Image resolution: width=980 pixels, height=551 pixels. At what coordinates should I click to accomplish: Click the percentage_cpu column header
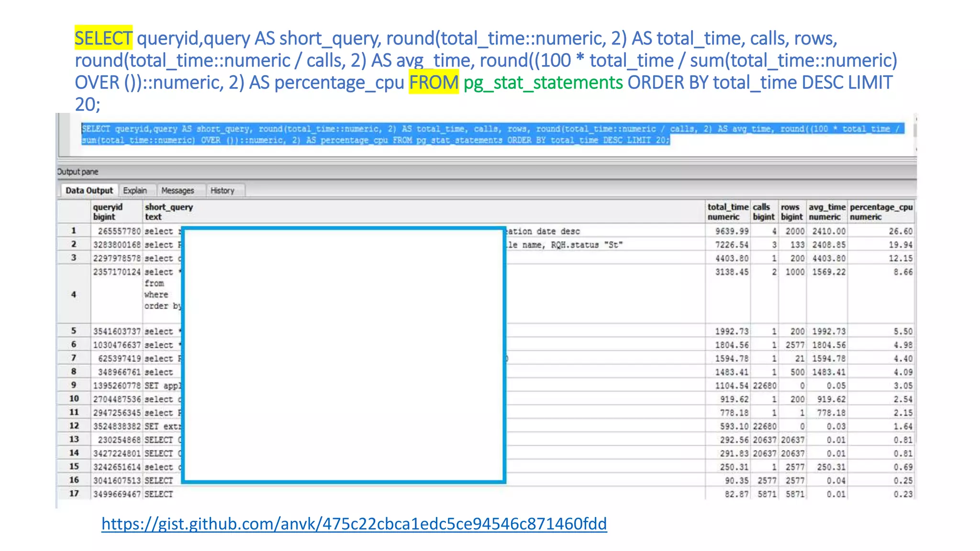pyautogui.click(x=881, y=211)
